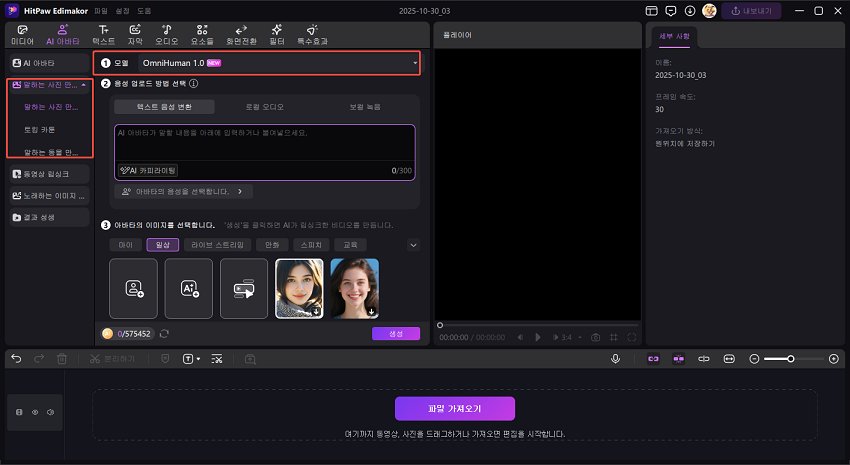Image resolution: width=850 pixels, height=465 pixels.
Task: Open the 텍스트 text tab
Action: pos(103,35)
